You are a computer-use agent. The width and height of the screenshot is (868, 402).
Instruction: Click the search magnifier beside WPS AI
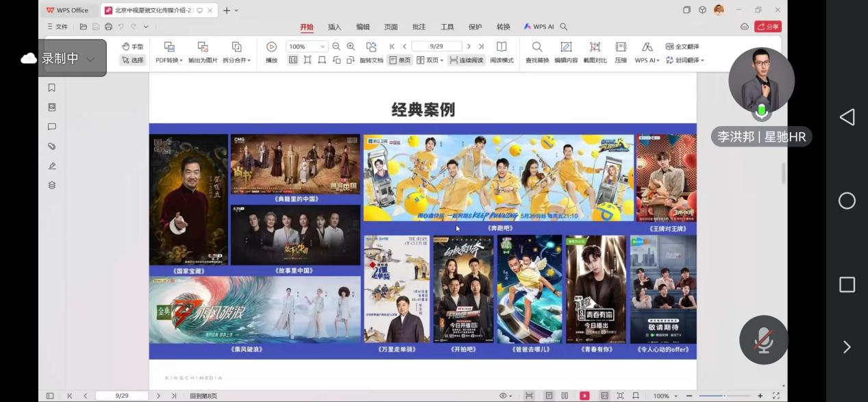564,27
